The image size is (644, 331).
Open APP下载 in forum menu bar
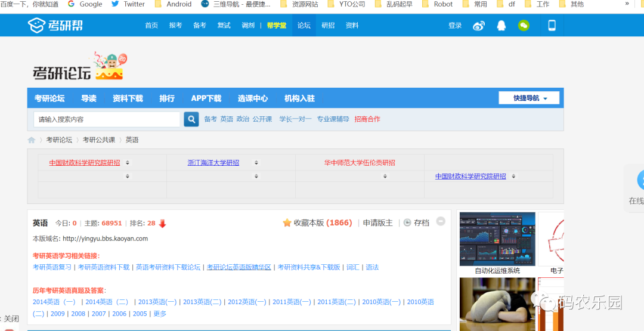[x=206, y=98]
